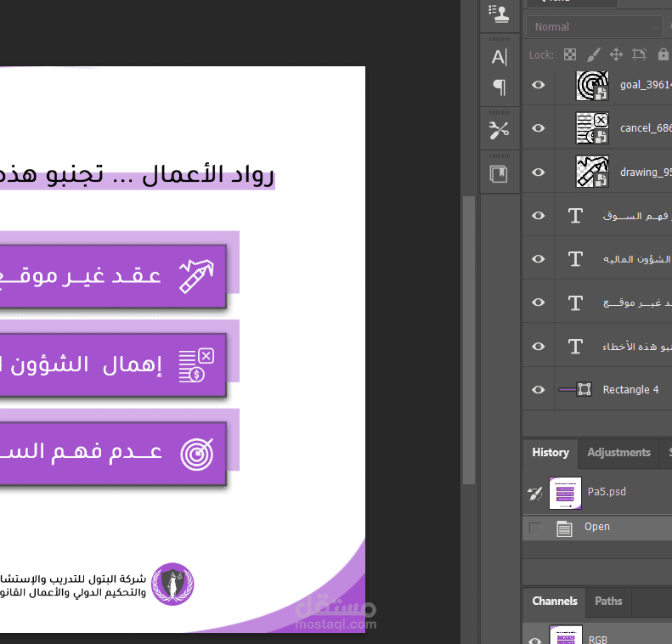Lock transparent pixels checkerboard icon
Viewport: 672px width, 644px height.
570,55
